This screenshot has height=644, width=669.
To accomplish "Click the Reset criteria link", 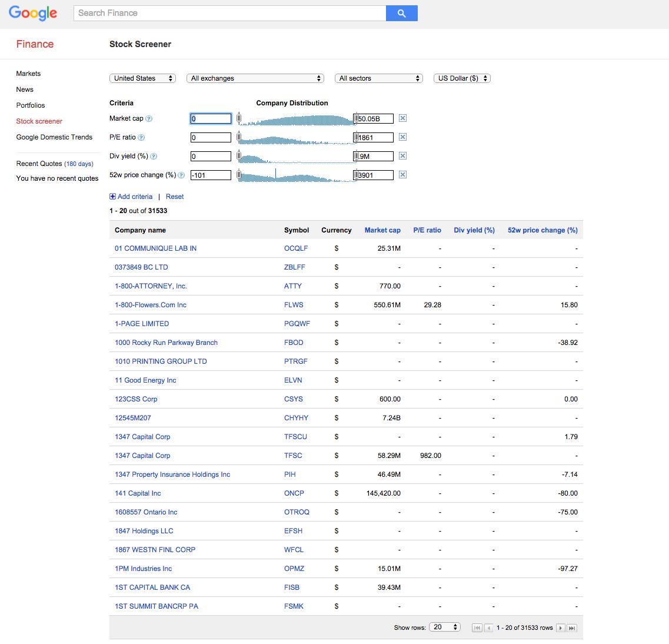I will pos(175,196).
